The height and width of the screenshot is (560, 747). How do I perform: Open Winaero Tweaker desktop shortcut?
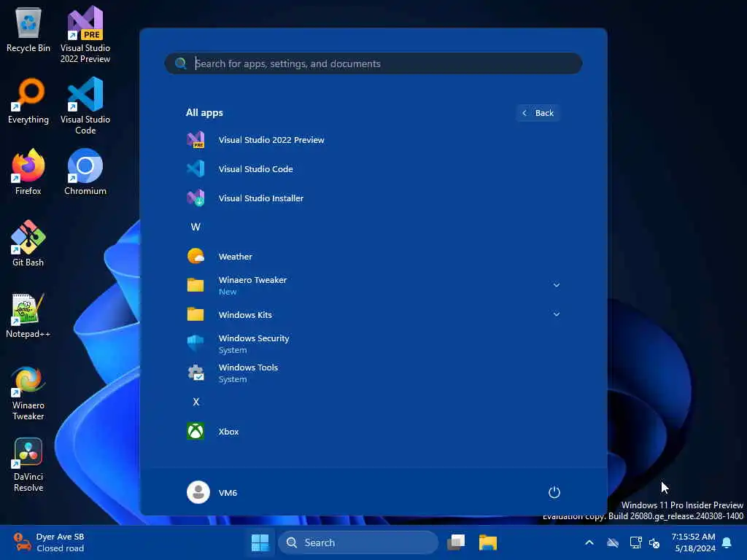[x=28, y=392]
